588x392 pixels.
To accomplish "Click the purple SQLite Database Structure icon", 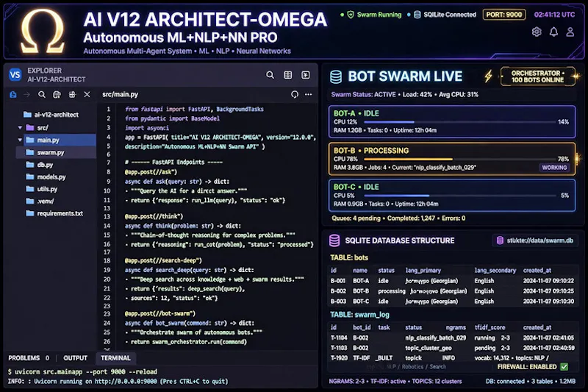I will pos(334,240).
